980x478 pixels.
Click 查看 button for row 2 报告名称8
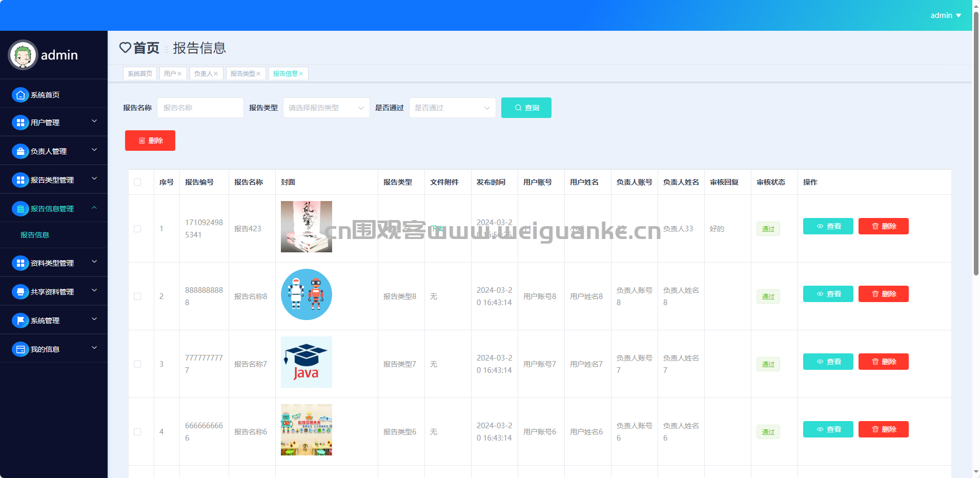click(828, 294)
